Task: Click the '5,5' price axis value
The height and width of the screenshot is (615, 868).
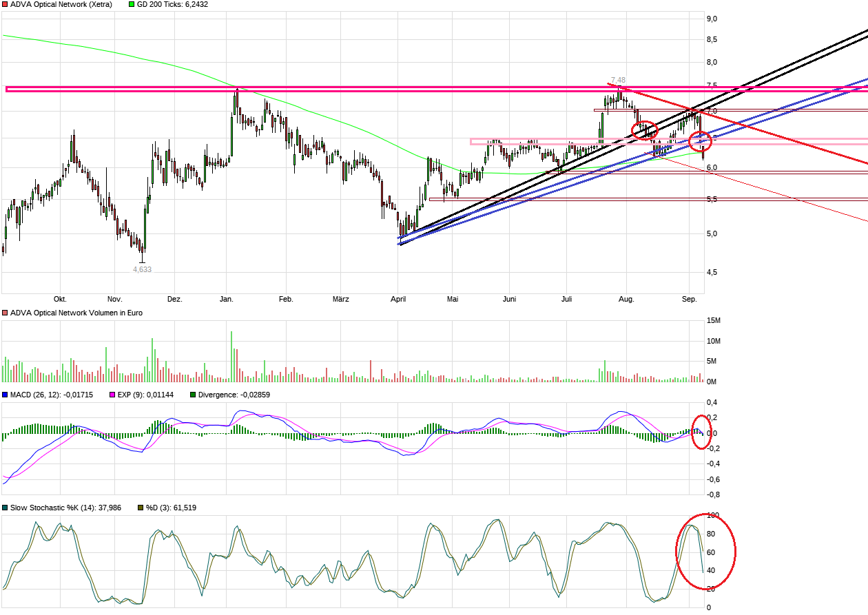Action: point(712,199)
